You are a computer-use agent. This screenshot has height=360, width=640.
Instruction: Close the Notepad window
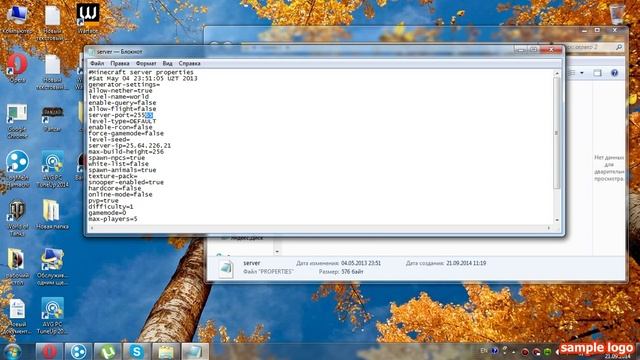click(x=551, y=50)
